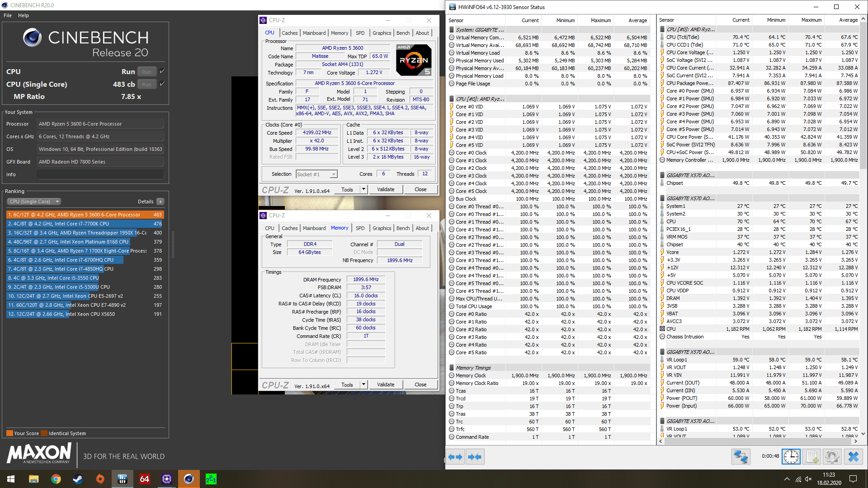Select ranking entry Intel Core i7-7700K
This screenshot has width=868, height=488.
85,224
